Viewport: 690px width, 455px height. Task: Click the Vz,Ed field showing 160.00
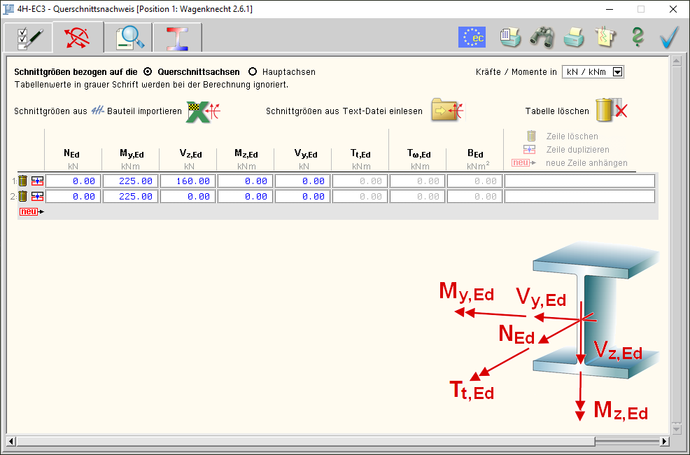tap(187, 181)
